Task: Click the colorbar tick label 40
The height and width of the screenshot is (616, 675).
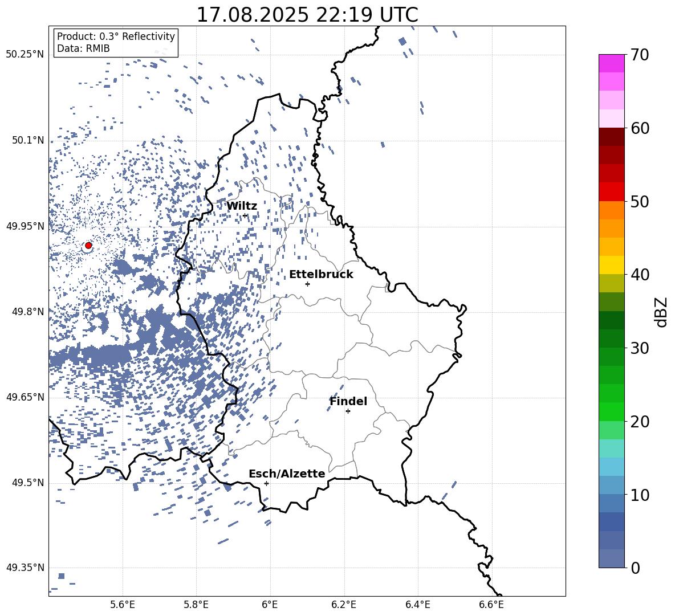Action: [x=640, y=275]
